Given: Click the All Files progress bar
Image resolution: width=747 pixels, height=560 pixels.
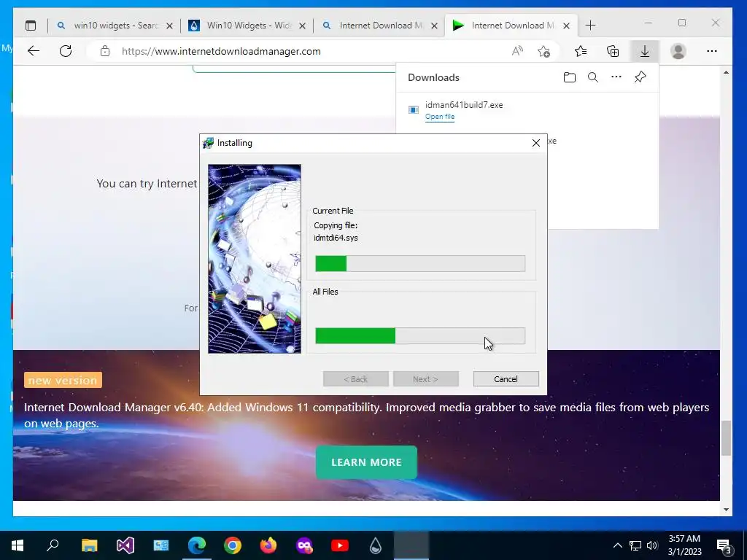Looking at the screenshot, I should pyautogui.click(x=420, y=335).
